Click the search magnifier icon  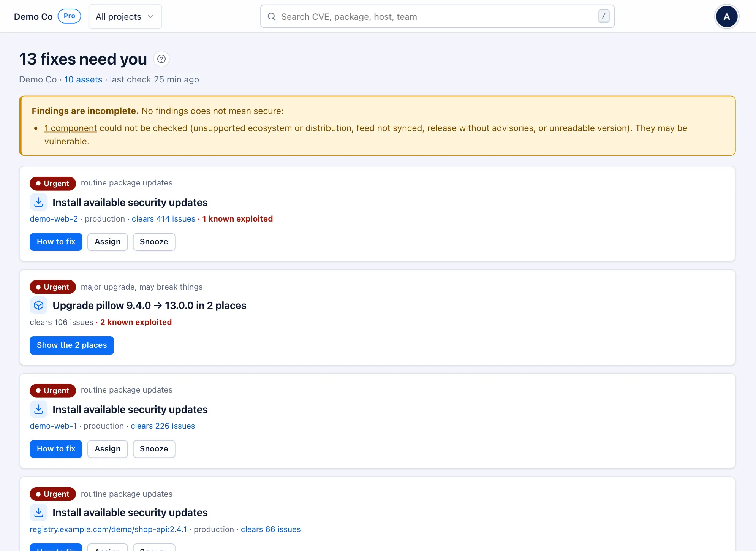coord(272,17)
